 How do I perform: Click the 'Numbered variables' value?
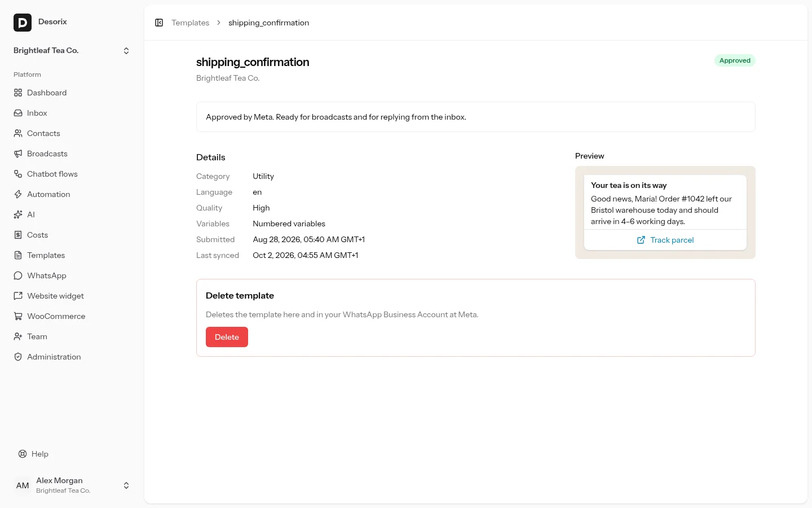click(x=289, y=224)
